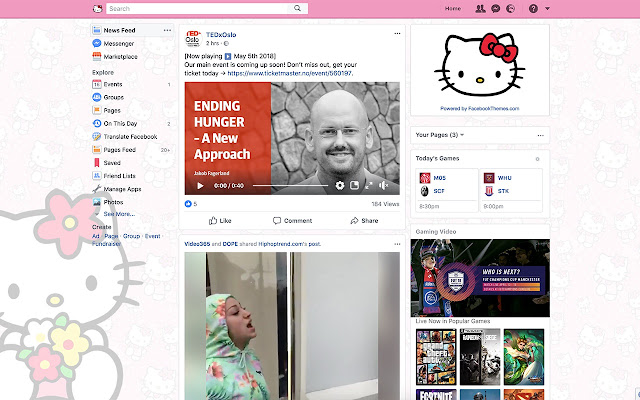Click Ad under Create

(x=96, y=236)
